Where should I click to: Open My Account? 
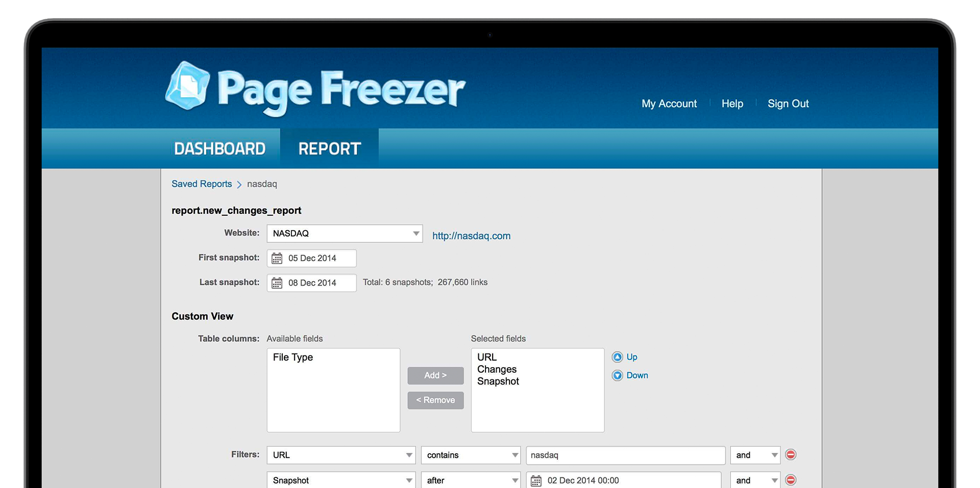[x=669, y=104]
